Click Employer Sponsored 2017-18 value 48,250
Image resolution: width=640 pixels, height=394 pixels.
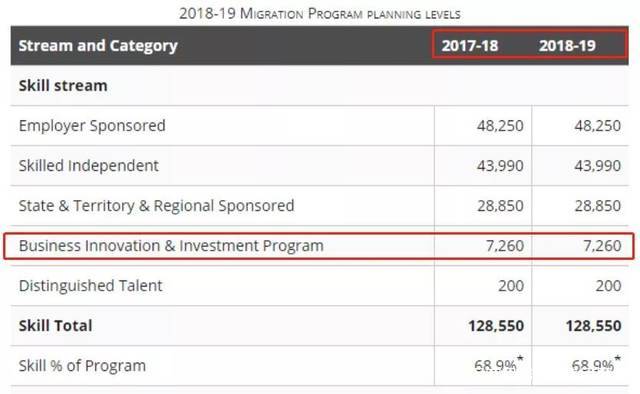click(x=500, y=126)
